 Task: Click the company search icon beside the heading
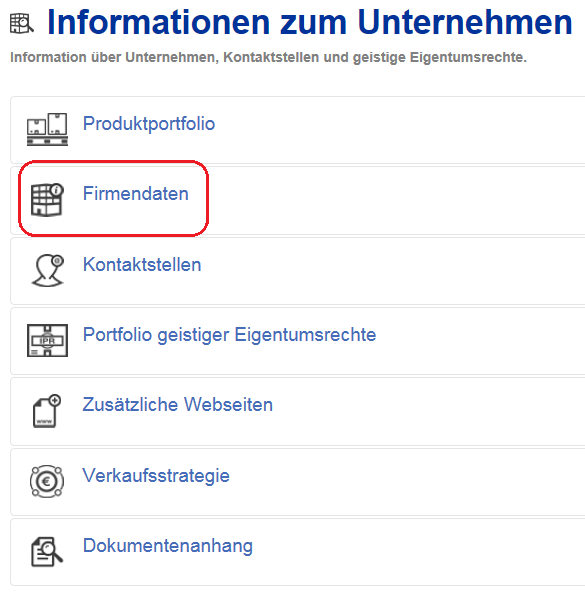click(22, 23)
